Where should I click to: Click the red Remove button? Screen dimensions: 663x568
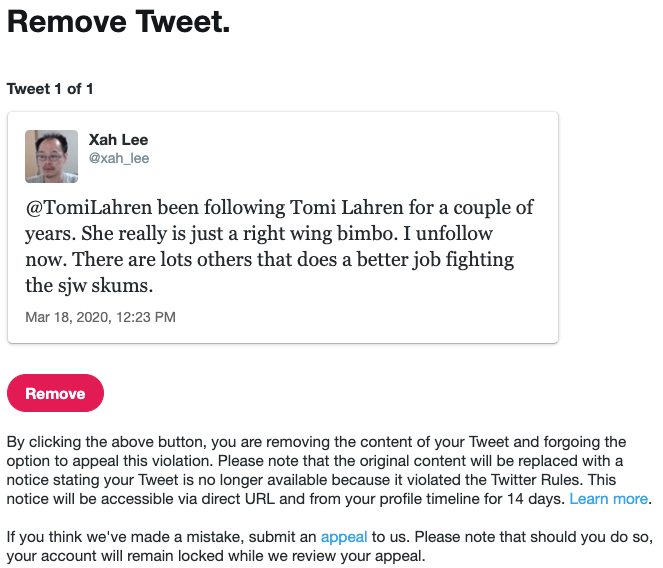click(55, 393)
